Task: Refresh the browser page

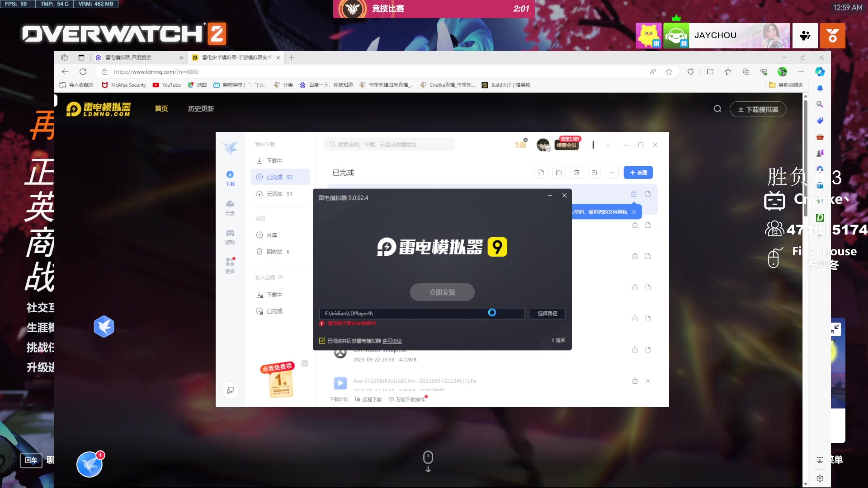Action: click(83, 72)
